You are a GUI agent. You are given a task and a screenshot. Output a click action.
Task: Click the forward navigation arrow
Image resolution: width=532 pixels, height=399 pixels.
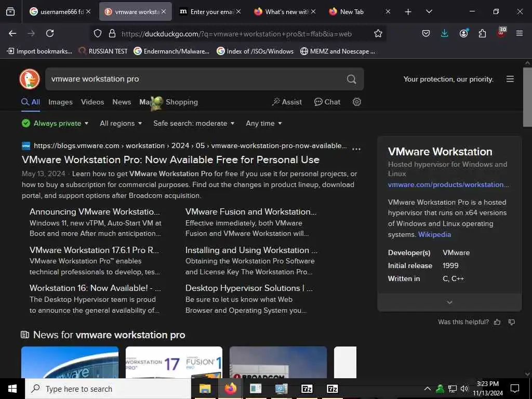(x=31, y=33)
